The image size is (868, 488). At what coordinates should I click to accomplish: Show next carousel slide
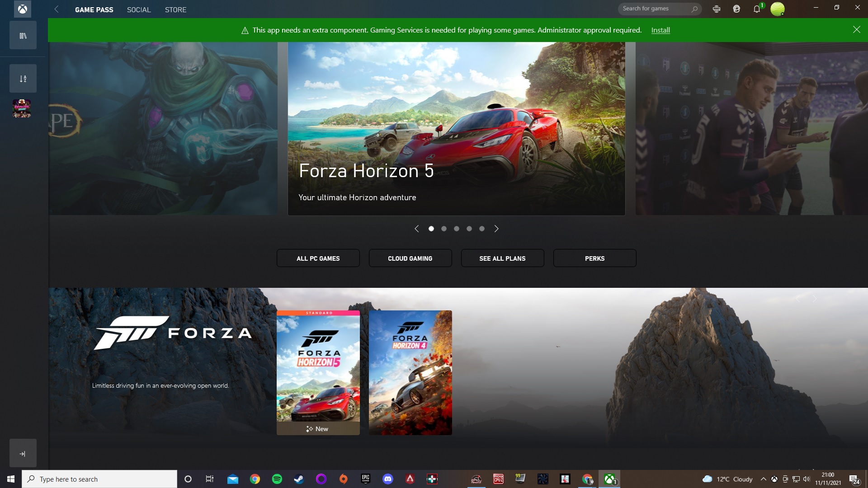[x=496, y=229]
